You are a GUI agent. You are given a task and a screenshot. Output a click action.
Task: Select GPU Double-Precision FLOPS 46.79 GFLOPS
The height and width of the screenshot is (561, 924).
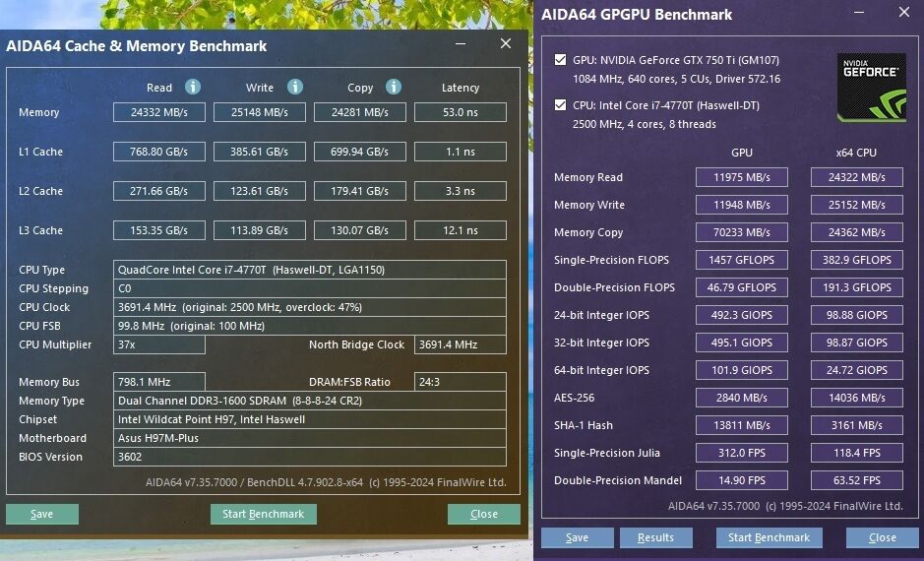point(741,287)
